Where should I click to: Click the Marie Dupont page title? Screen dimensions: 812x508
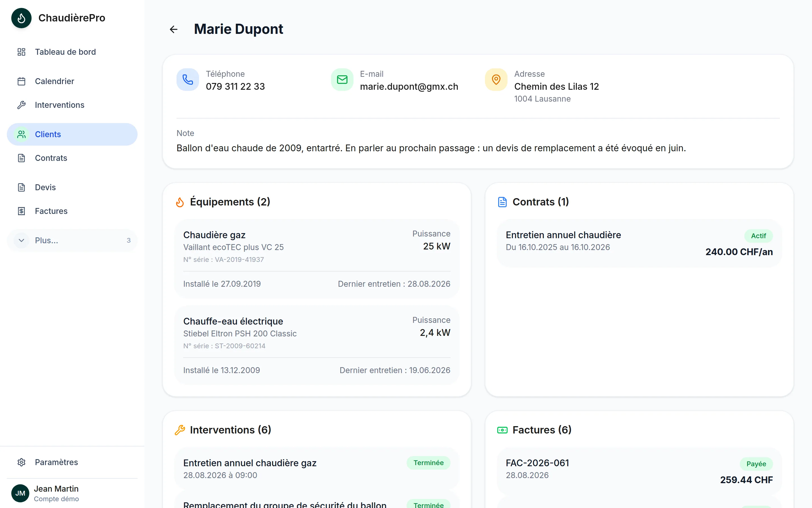(x=239, y=29)
